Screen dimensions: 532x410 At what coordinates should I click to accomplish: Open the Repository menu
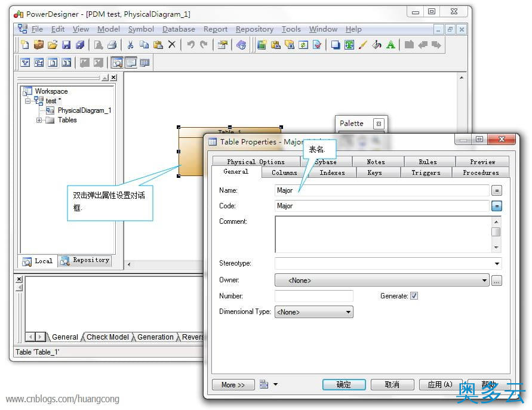pos(254,29)
